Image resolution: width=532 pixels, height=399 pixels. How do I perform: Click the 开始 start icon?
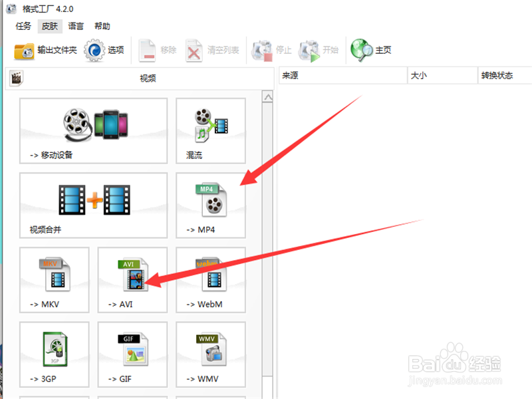[309, 51]
